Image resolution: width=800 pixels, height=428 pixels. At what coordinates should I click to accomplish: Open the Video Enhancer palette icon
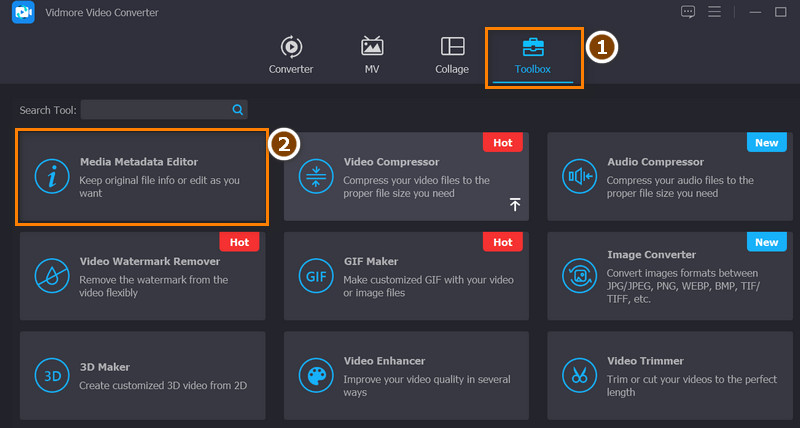(x=316, y=375)
